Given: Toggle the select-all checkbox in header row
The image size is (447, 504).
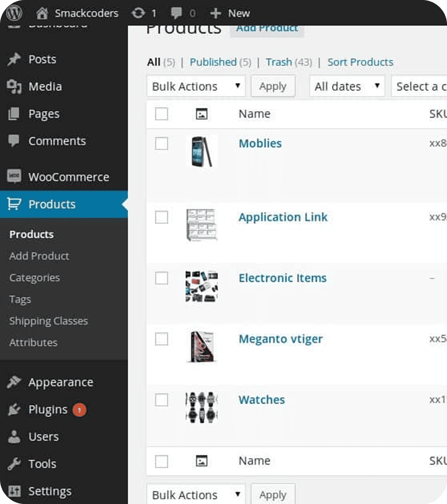Looking at the screenshot, I should [161, 114].
